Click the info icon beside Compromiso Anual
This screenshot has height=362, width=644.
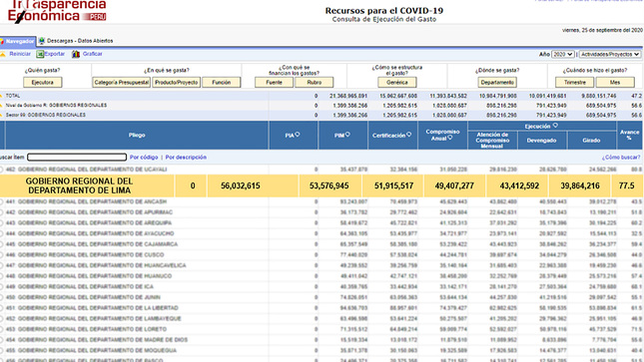pyautogui.click(x=449, y=138)
